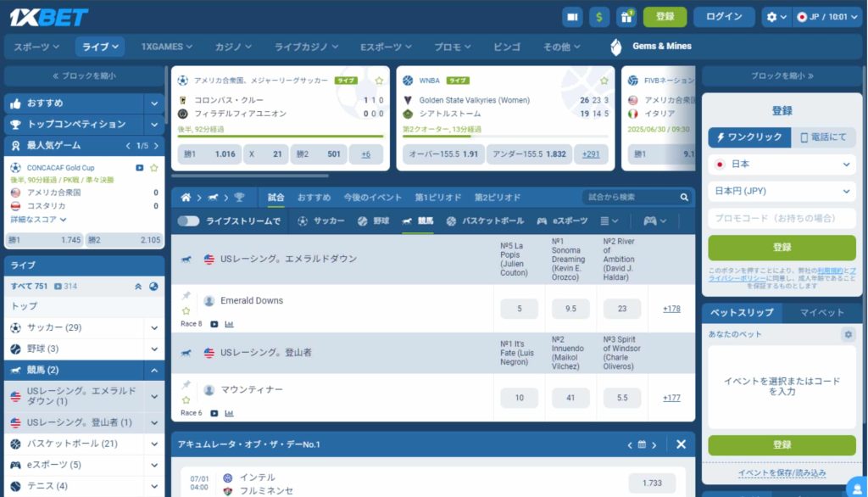Select 勝2 2.105 odds
This screenshot has height=497, width=868.
click(125, 240)
